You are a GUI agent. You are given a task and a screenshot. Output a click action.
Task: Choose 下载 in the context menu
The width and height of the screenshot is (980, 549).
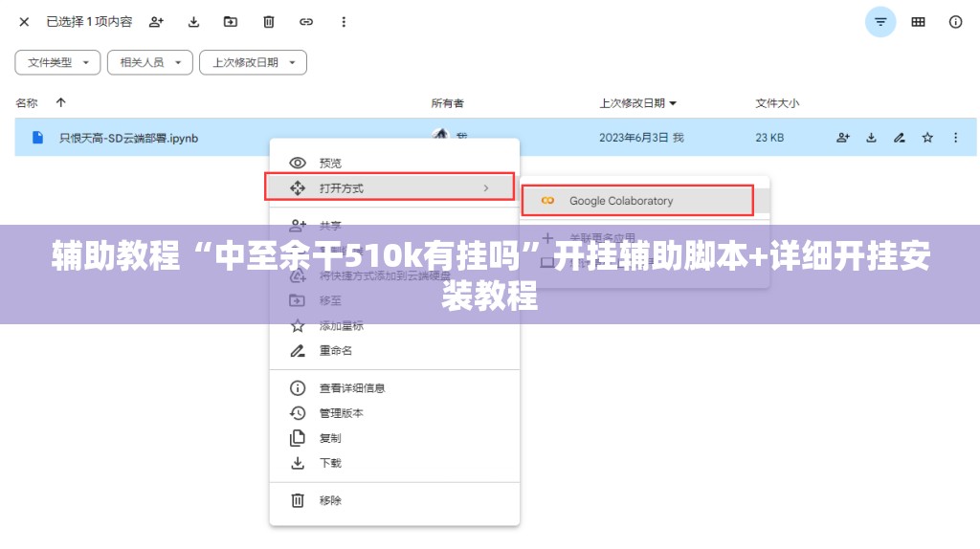tap(394, 463)
